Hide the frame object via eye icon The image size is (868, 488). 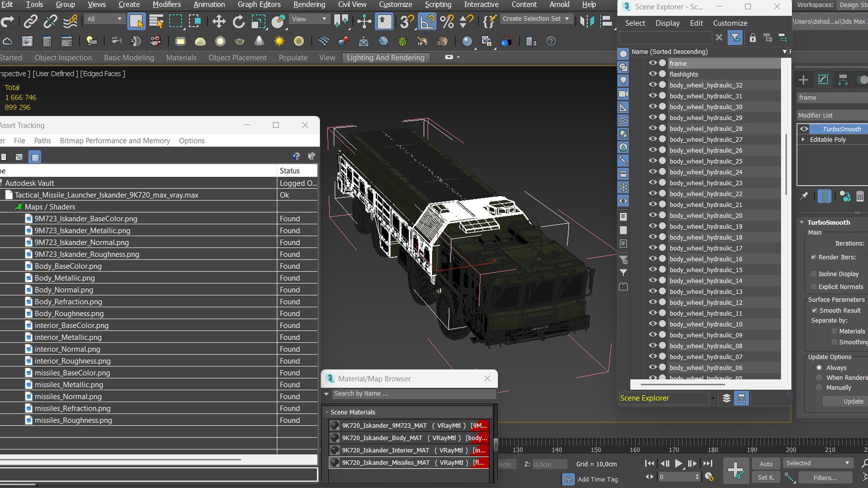[x=653, y=63]
